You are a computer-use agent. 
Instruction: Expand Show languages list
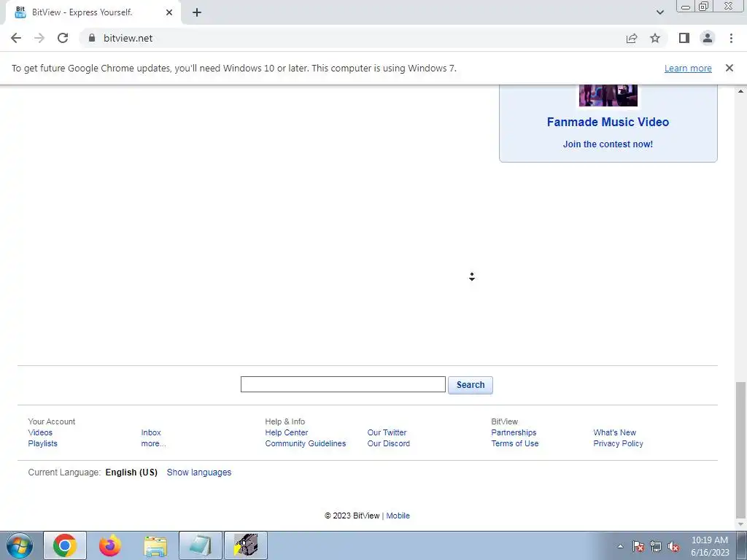198,472
